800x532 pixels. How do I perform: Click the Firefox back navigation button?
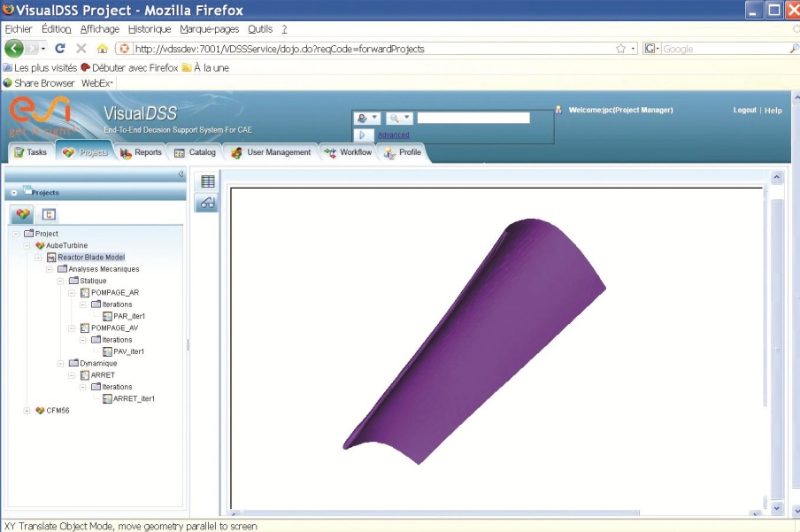tap(14, 49)
